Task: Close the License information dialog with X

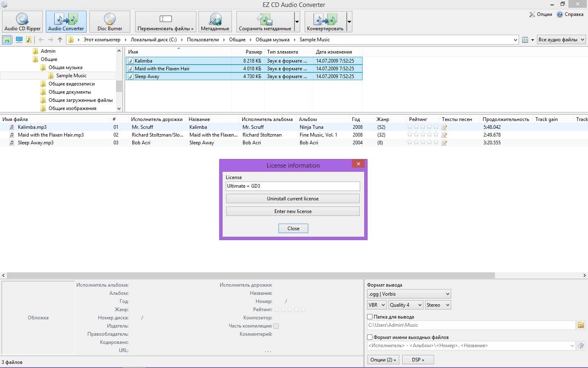Action: 358,164
